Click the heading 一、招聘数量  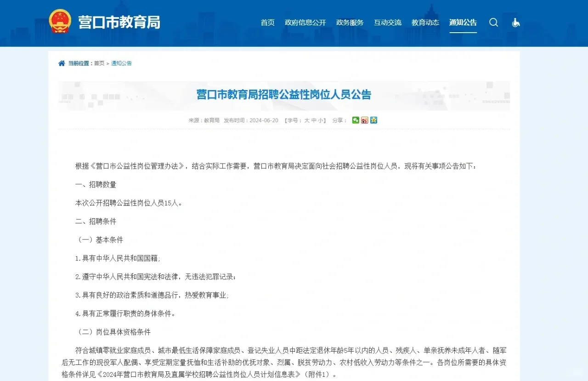(x=96, y=185)
